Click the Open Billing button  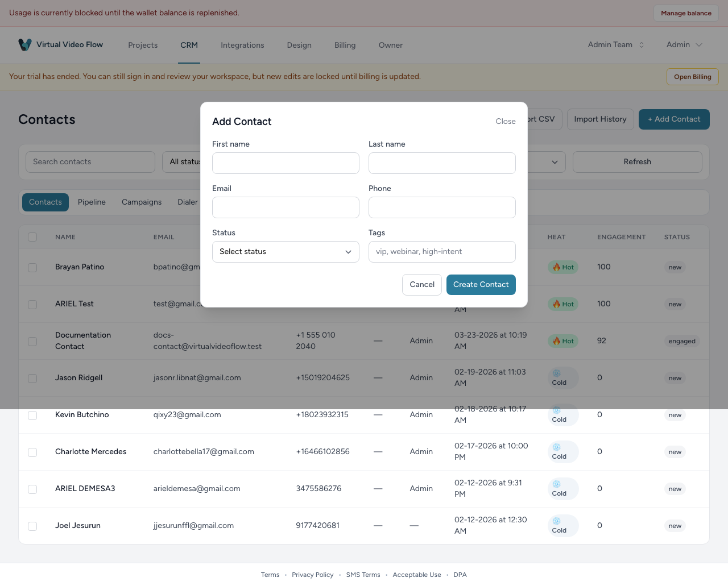(x=693, y=77)
